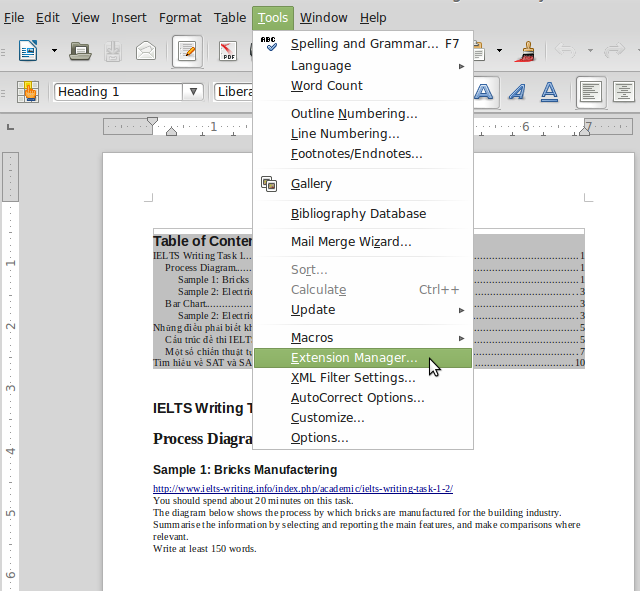The image size is (640, 591).
Task: Click the Styles and Formatting icon
Action: click(x=28, y=91)
